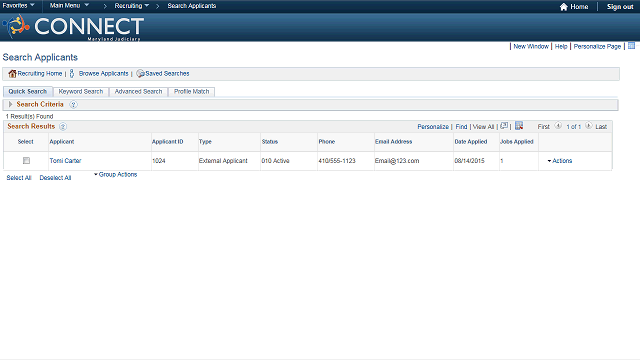
Task: Click the External Applicant type cell
Action: coord(223,161)
